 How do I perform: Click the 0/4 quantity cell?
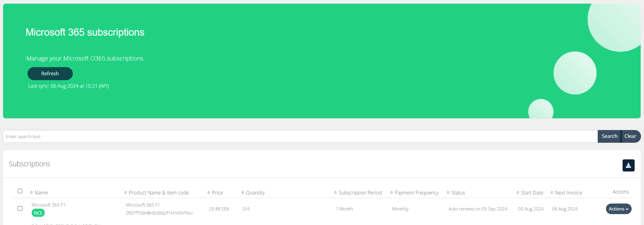pos(246,209)
